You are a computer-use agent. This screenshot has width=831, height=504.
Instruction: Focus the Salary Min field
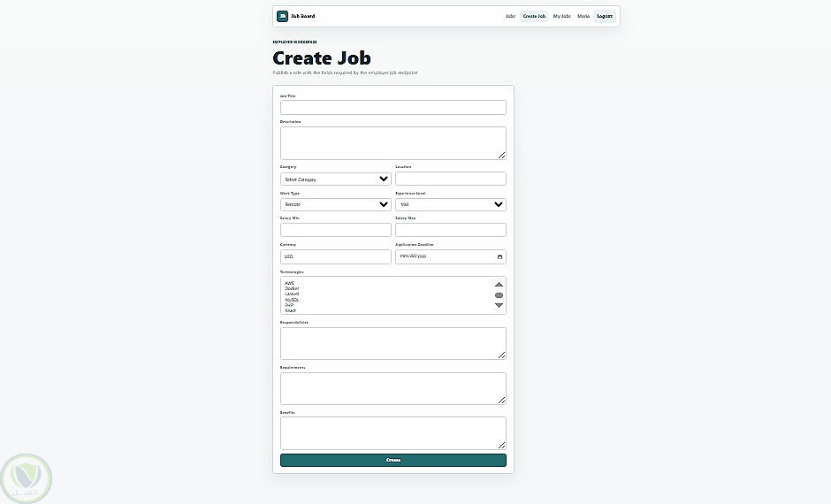335,230
